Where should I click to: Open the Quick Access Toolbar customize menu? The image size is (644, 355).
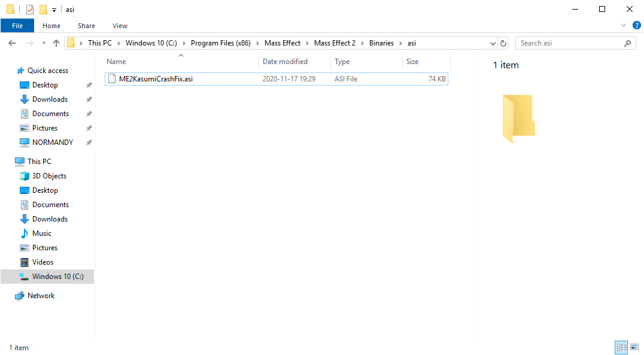click(54, 9)
